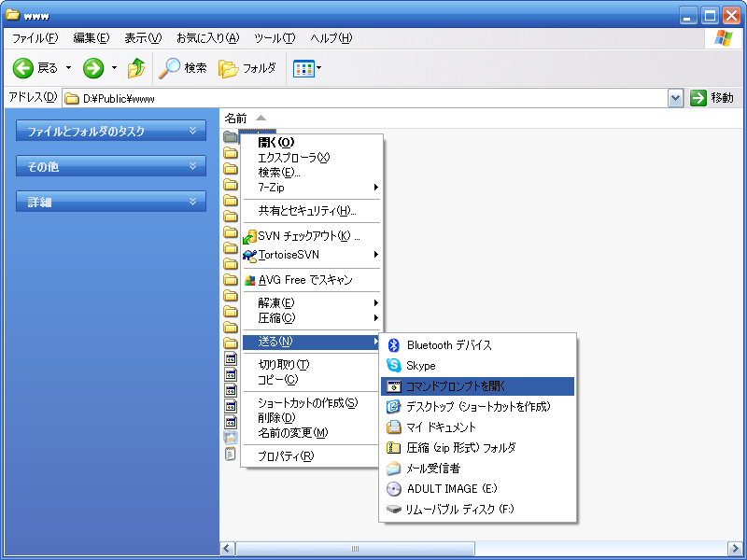Image resolution: width=747 pixels, height=560 pixels.
Task: Click the コマンドプロンプトを開く icon
Action: coord(393,386)
